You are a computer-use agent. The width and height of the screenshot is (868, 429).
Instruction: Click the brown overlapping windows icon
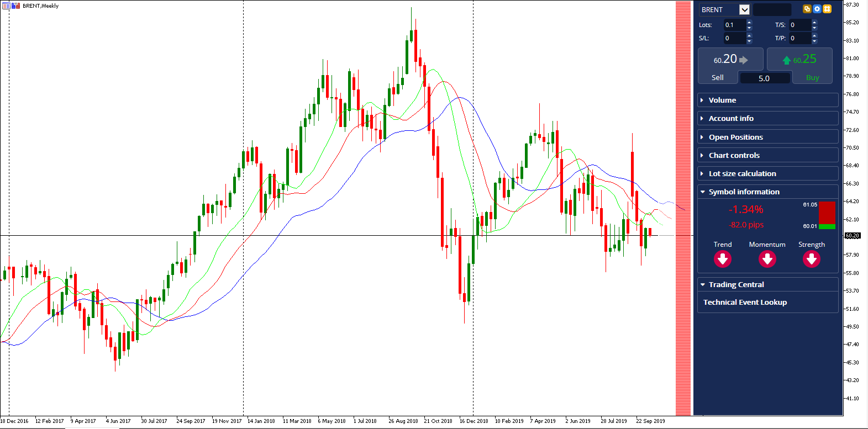click(807, 9)
